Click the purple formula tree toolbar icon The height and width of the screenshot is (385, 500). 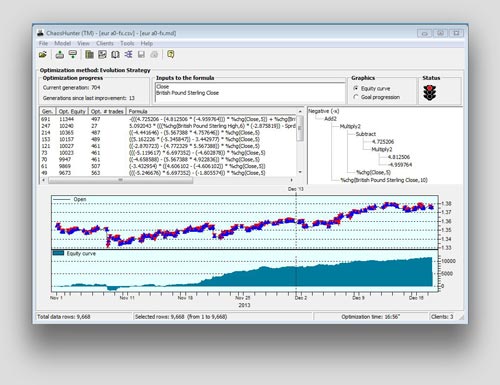pos(128,54)
